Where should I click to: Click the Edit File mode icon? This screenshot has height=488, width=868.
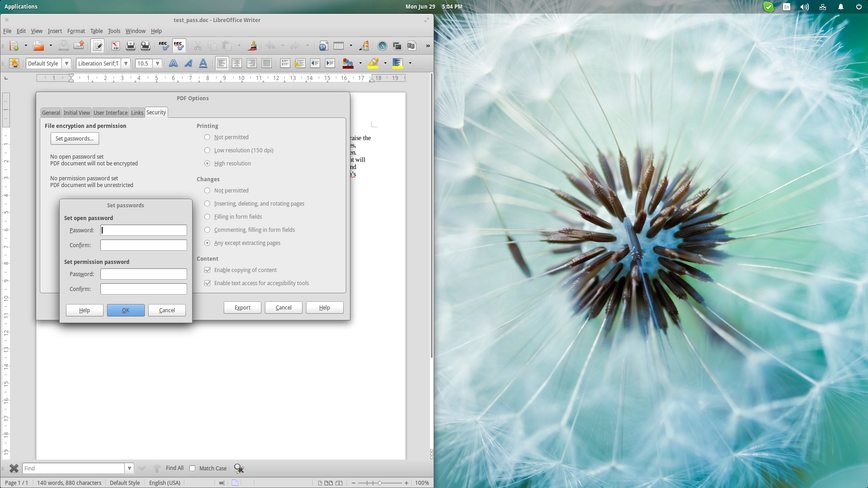pyautogui.click(x=97, y=46)
